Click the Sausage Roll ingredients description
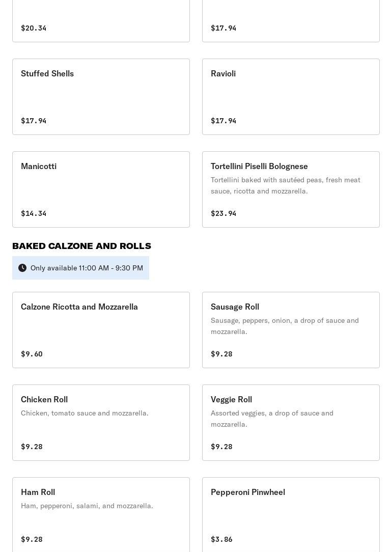The image size is (392, 552). (285, 326)
